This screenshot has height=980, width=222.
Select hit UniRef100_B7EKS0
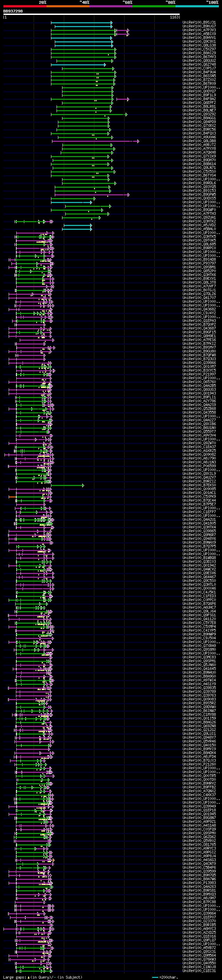(x=199, y=485)
